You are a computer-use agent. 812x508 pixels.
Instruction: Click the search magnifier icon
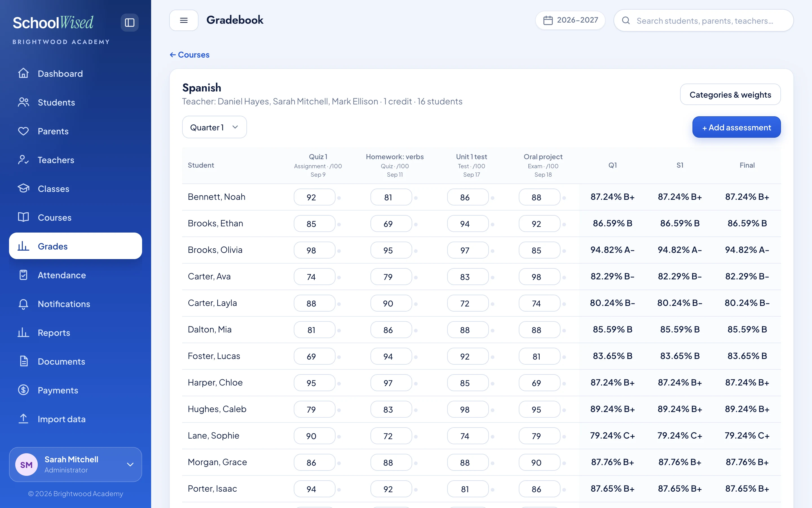coord(626,21)
